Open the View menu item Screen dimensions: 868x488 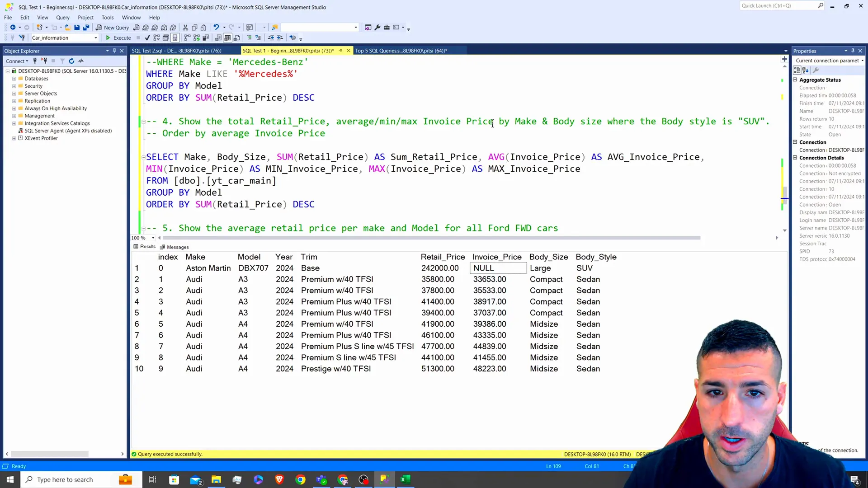(42, 17)
